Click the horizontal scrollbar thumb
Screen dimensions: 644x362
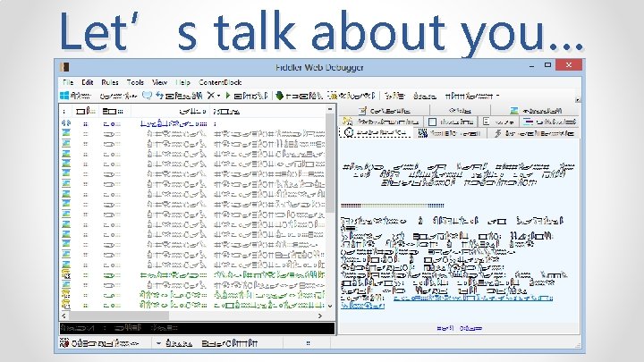click(119, 316)
